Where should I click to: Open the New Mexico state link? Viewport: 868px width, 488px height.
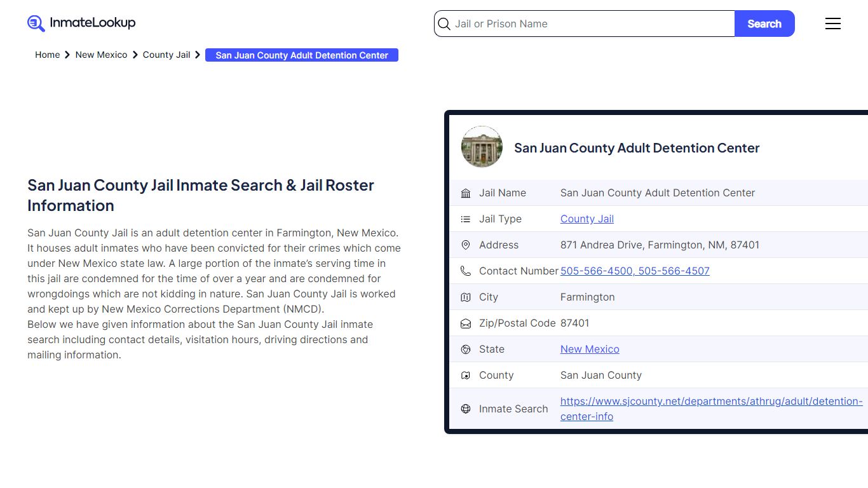[590, 349]
